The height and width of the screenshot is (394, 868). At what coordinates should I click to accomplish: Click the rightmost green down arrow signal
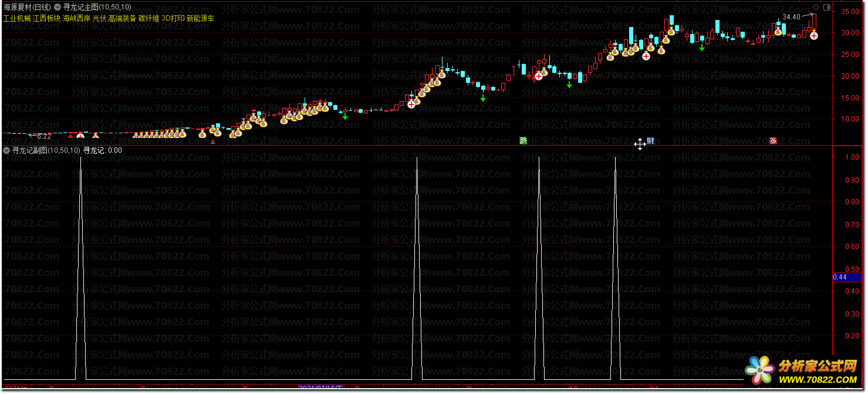coord(702,48)
